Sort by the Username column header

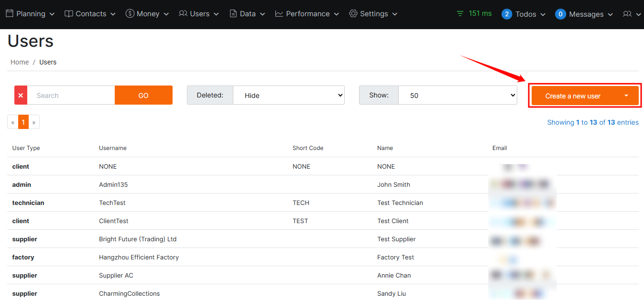[x=113, y=148]
